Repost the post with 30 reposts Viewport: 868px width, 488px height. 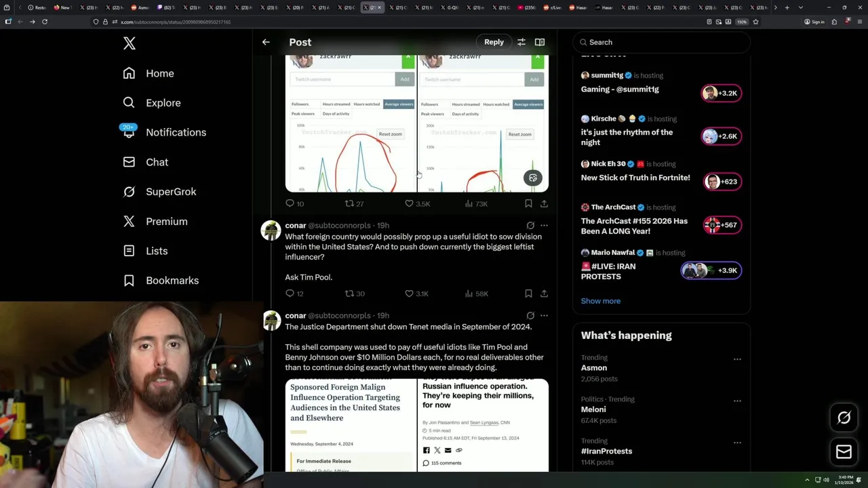[x=355, y=293]
